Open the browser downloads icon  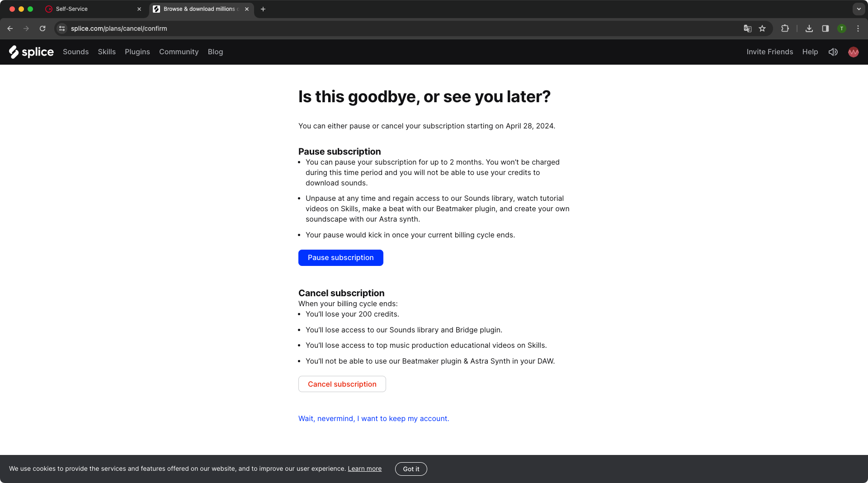pyautogui.click(x=809, y=28)
